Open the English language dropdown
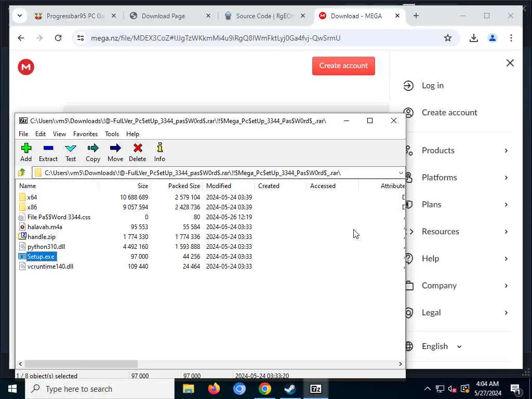This screenshot has height=399, width=532. (x=442, y=347)
